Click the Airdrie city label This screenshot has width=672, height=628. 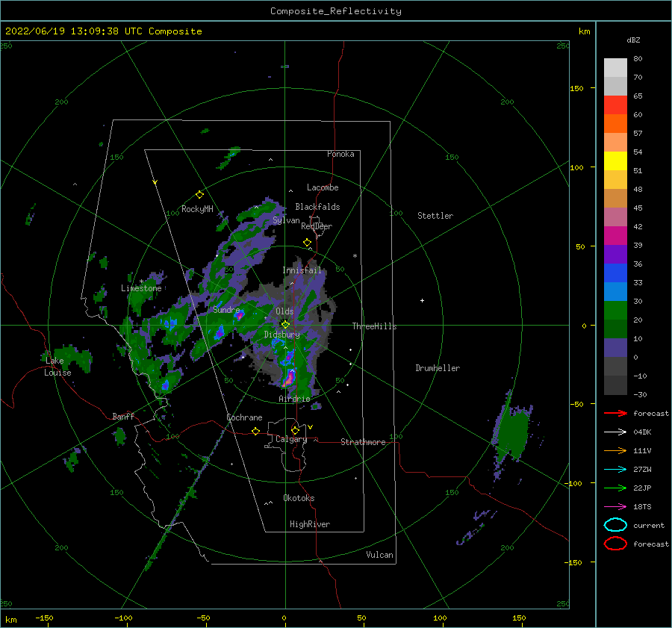click(294, 399)
